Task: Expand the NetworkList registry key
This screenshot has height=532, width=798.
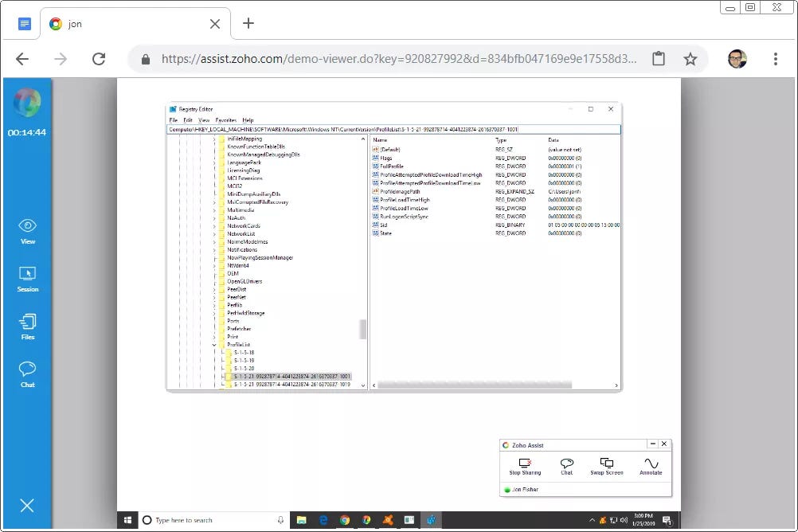Action: [214, 234]
